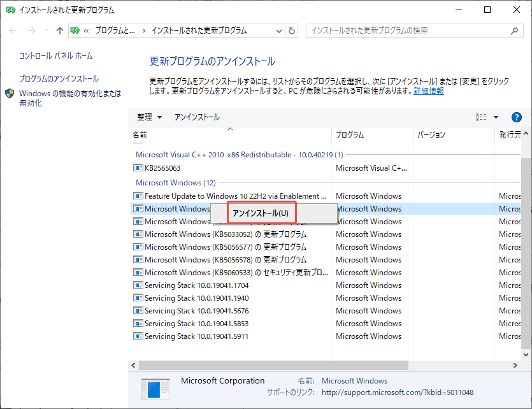Open the view options dropdown arrow

tap(496, 117)
